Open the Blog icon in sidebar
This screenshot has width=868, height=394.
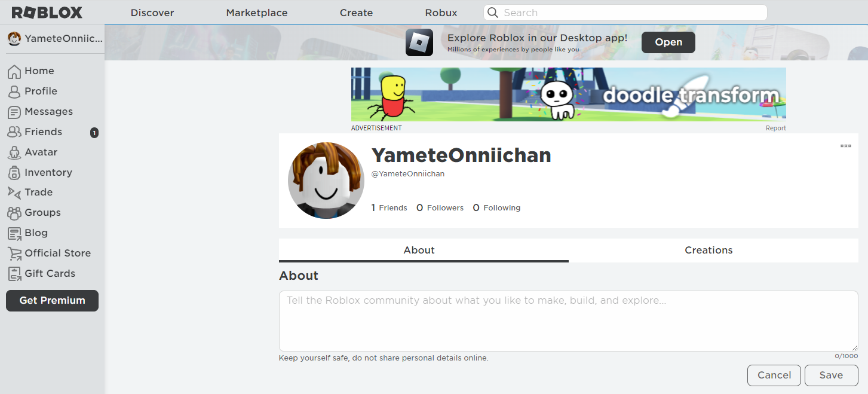14,233
